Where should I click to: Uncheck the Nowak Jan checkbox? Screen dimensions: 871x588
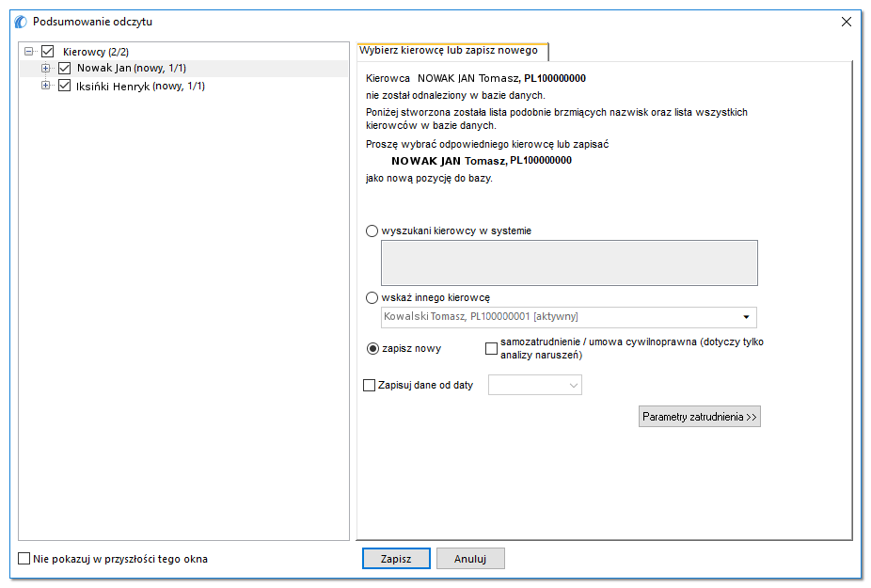coord(65,69)
